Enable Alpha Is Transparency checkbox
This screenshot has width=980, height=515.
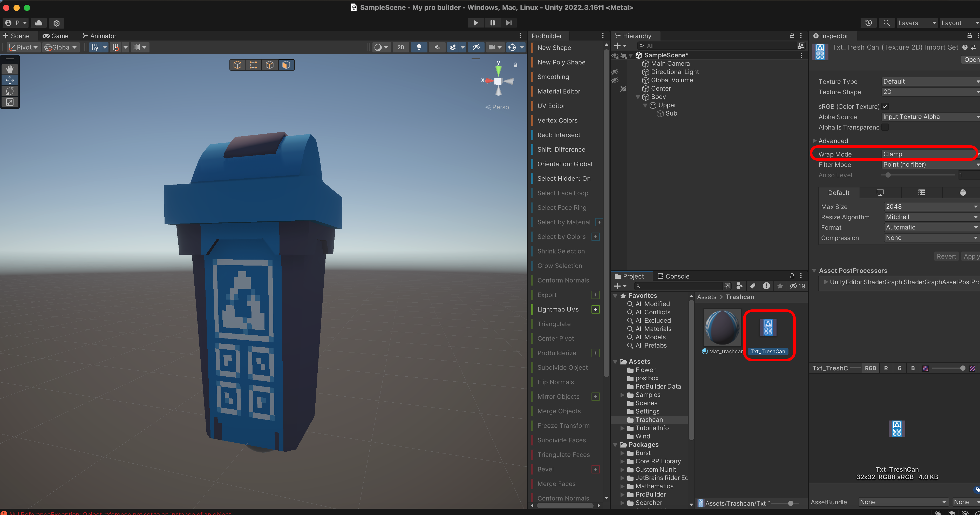click(x=885, y=127)
